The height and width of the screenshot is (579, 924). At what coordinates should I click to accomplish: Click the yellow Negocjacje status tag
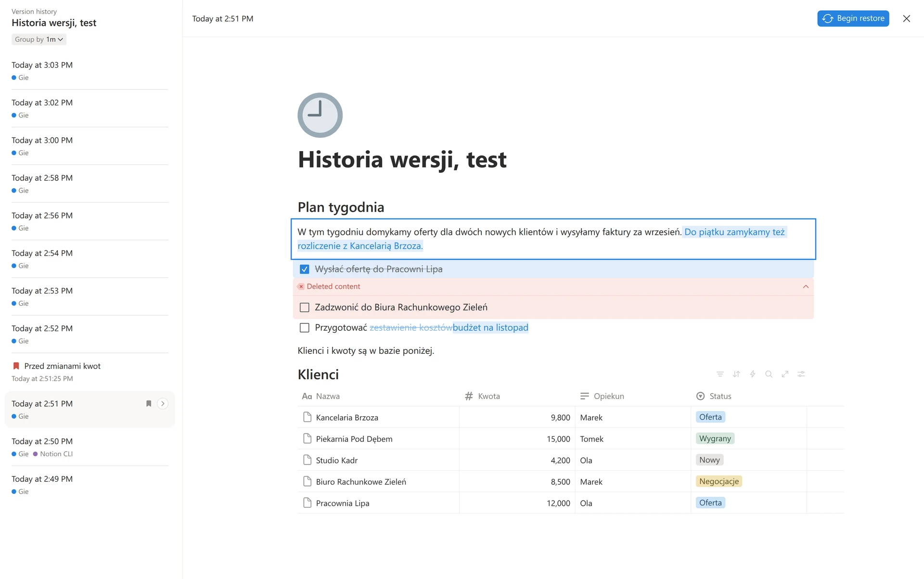pyautogui.click(x=719, y=481)
